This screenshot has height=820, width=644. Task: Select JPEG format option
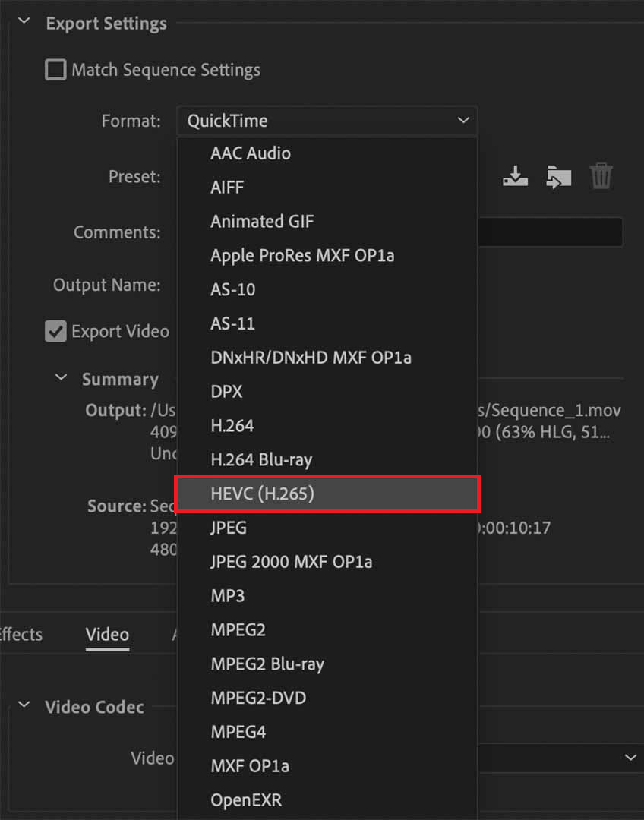pyautogui.click(x=327, y=527)
